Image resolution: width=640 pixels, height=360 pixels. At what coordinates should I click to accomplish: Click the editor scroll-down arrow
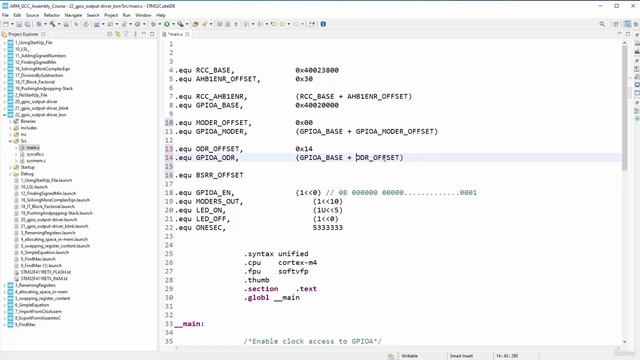pos(624,342)
